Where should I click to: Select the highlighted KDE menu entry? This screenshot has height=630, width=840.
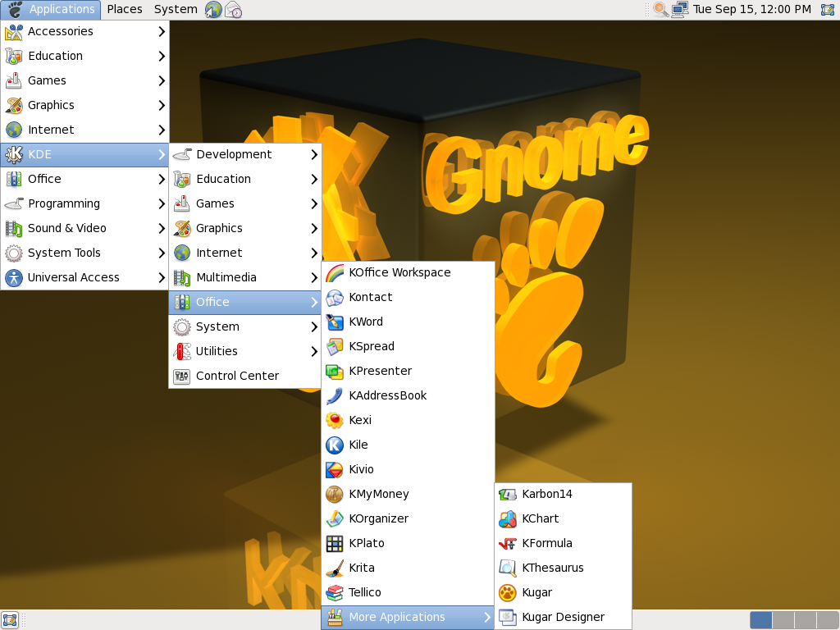click(84, 154)
